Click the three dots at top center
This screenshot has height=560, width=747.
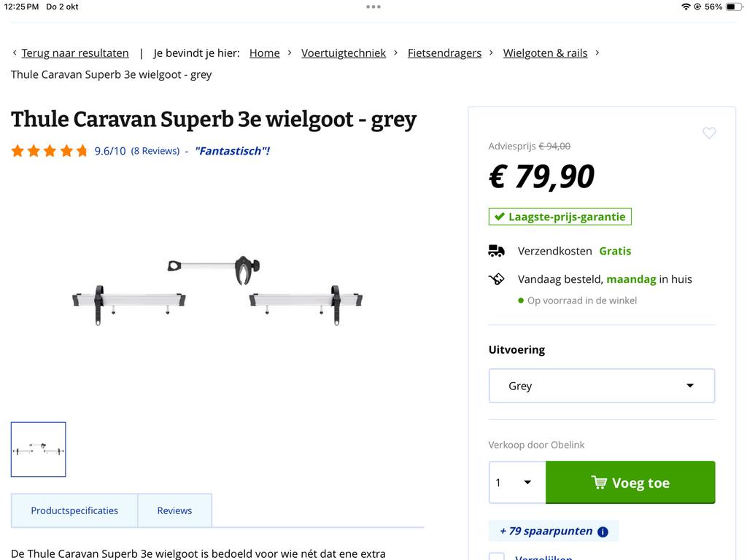(373, 7)
